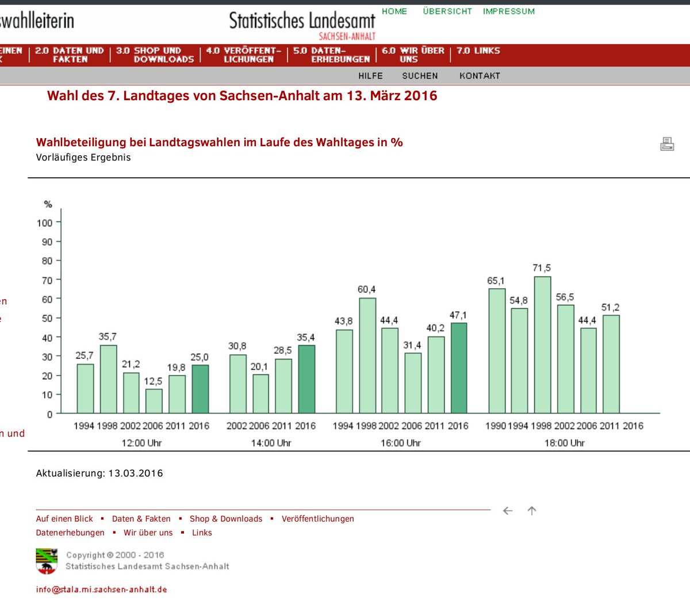Click the email address info@stala.mi.sachsen-anhalt.de
This screenshot has width=690, height=616.
coord(101,589)
